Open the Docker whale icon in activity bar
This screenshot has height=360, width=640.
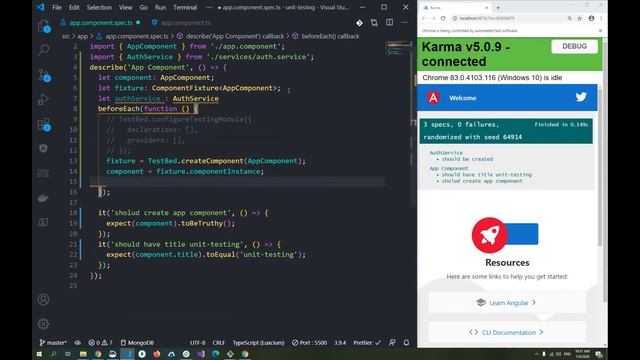tap(43, 198)
